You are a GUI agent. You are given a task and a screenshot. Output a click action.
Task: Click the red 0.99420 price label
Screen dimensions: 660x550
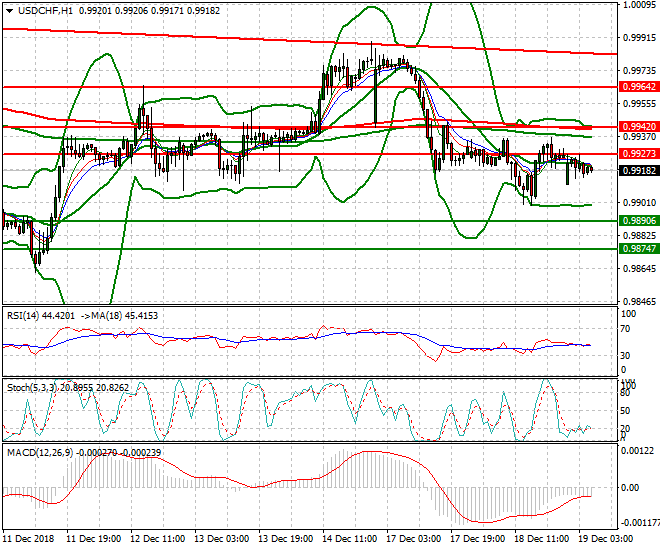(639, 127)
